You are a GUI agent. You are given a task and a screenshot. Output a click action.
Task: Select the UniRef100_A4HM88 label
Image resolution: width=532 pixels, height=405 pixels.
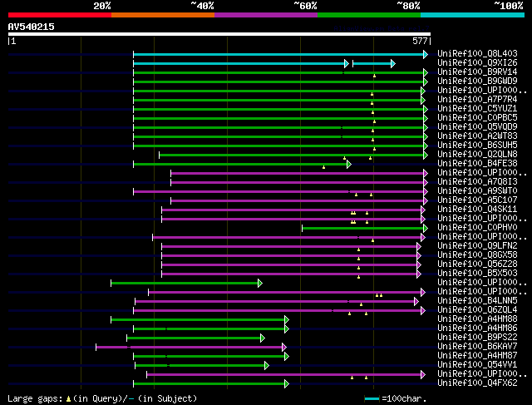point(477,319)
